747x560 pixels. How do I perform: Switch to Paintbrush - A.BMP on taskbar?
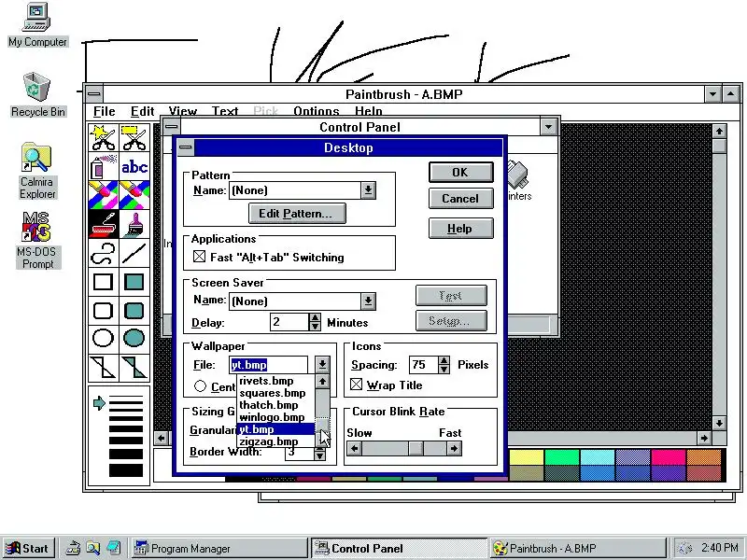tap(578, 548)
